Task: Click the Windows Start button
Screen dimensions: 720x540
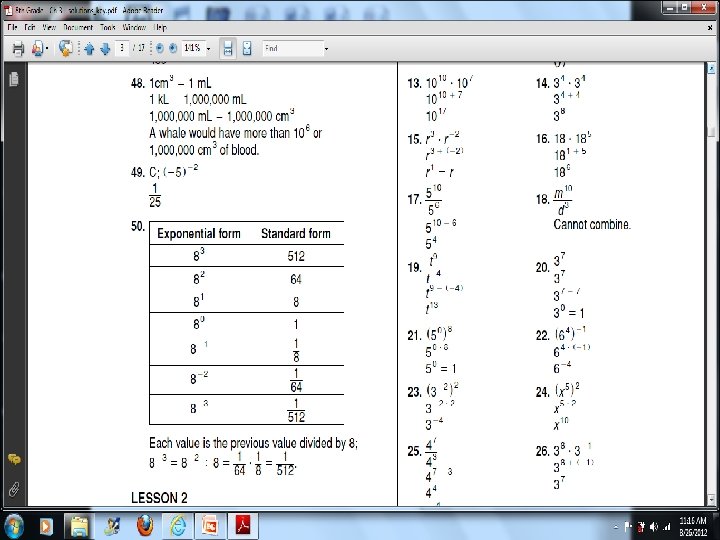Action: pos(13,525)
